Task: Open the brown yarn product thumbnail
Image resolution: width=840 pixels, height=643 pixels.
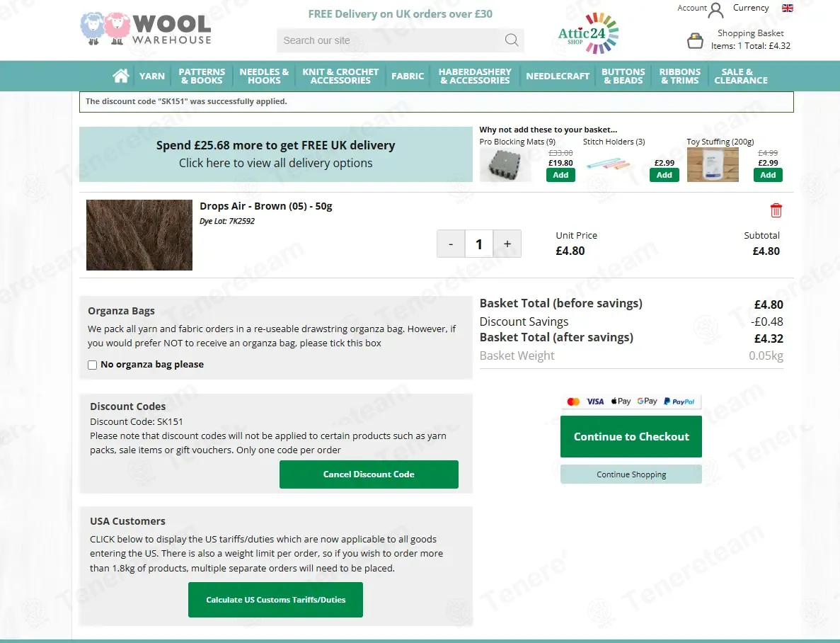Action: pos(139,235)
